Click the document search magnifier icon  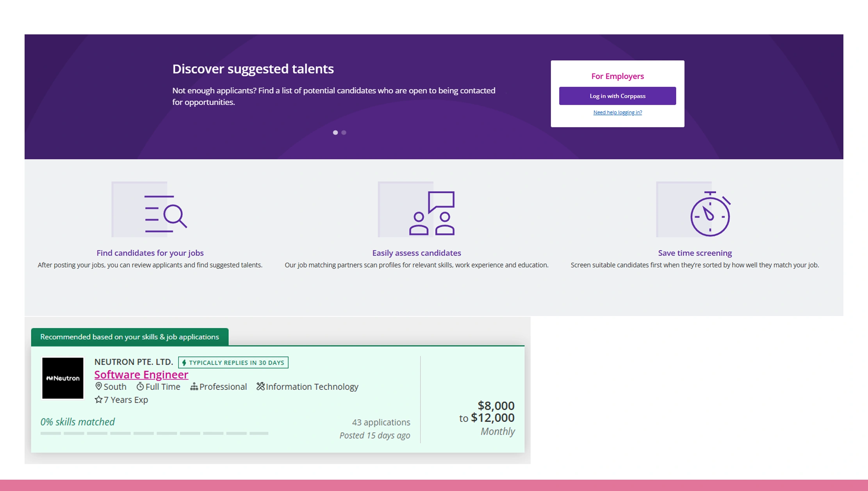[165, 213]
